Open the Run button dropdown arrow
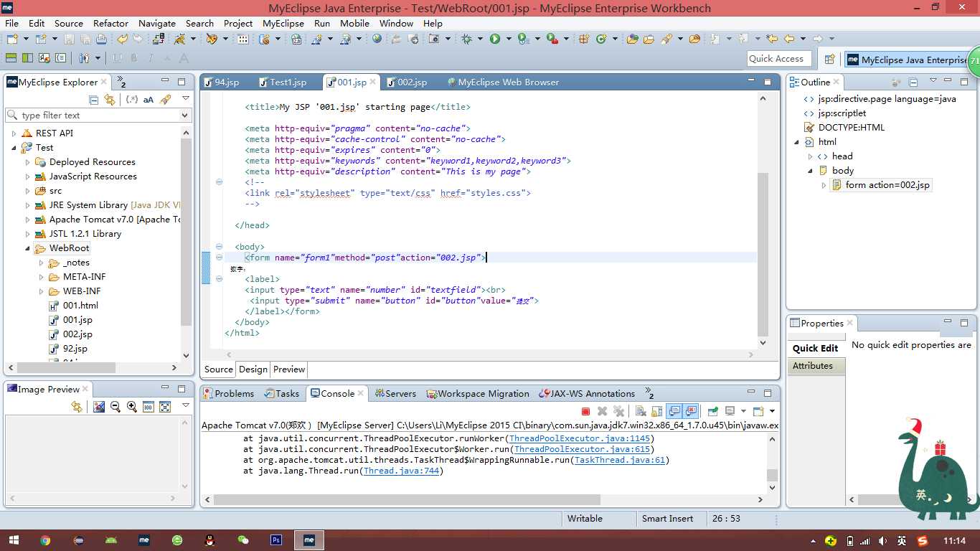 [x=507, y=39]
